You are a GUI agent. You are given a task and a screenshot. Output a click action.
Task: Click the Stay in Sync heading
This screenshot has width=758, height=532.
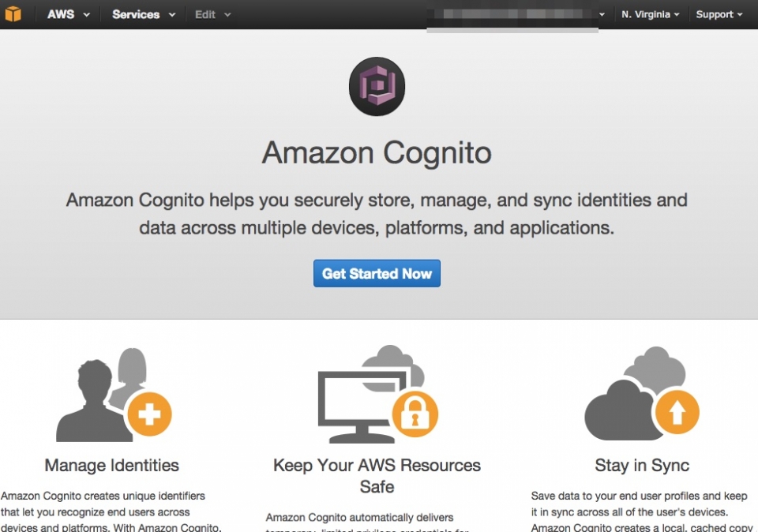coord(641,466)
